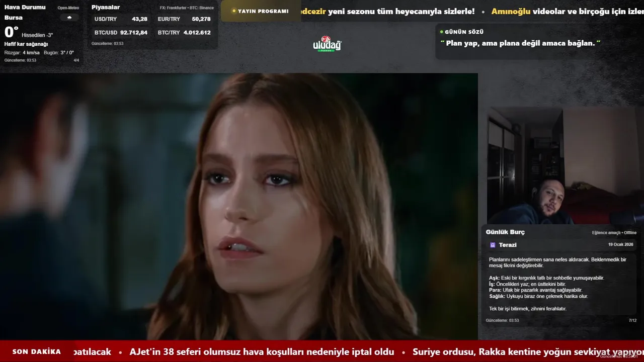Image resolution: width=644 pixels, height=362 pixels.
Task: Click the Uludağ logo
Action: pos(327,44)
